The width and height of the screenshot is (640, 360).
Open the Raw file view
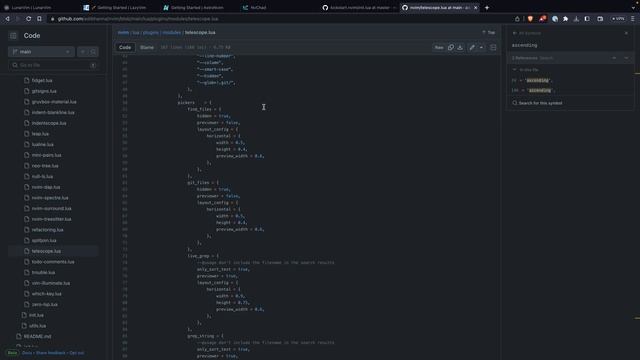point(439,47)
